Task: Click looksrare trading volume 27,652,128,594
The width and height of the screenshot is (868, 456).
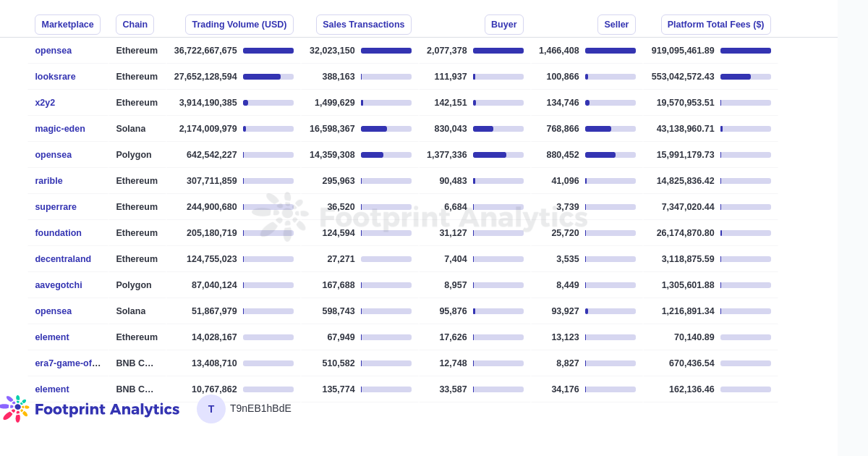Action: 205,77
